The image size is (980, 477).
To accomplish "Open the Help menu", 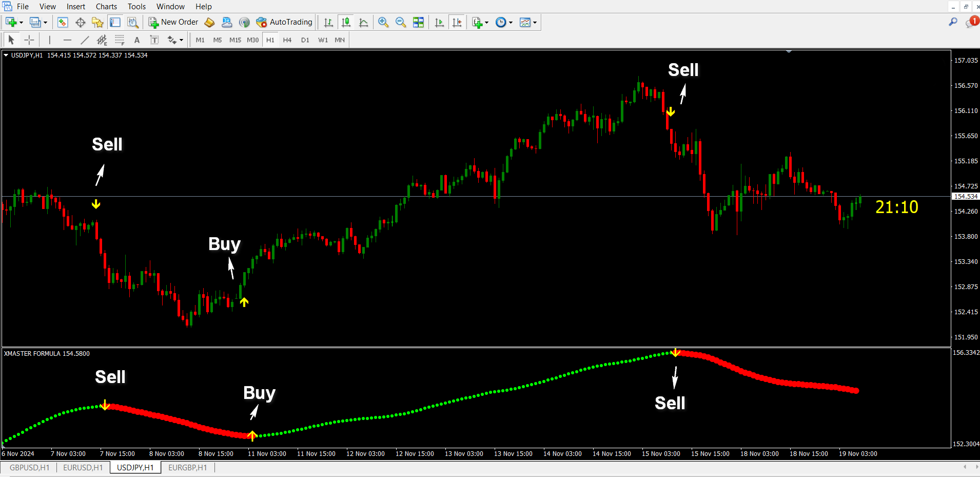I will 203,7.
